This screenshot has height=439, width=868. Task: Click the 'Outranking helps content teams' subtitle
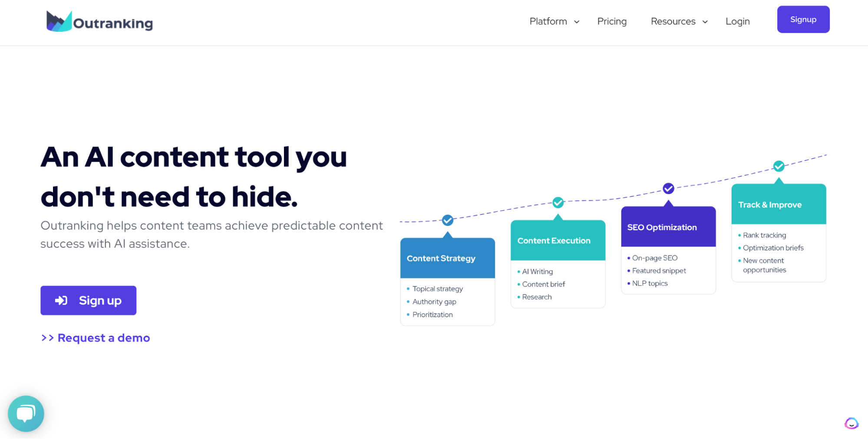[x=211, y=234]
